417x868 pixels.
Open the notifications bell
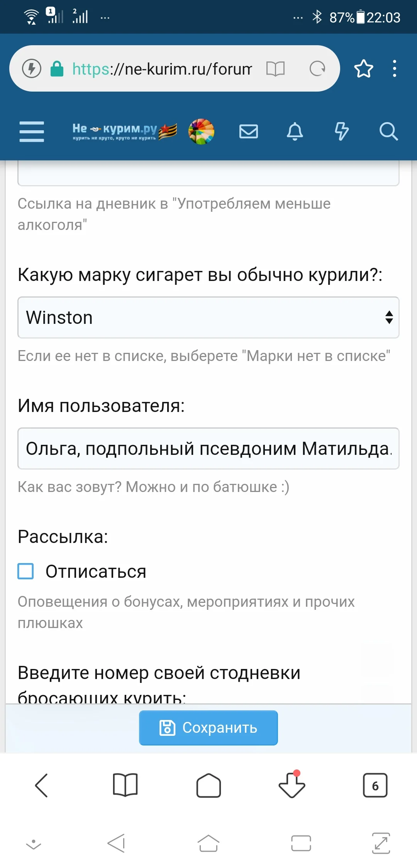[x=295, y=131]
